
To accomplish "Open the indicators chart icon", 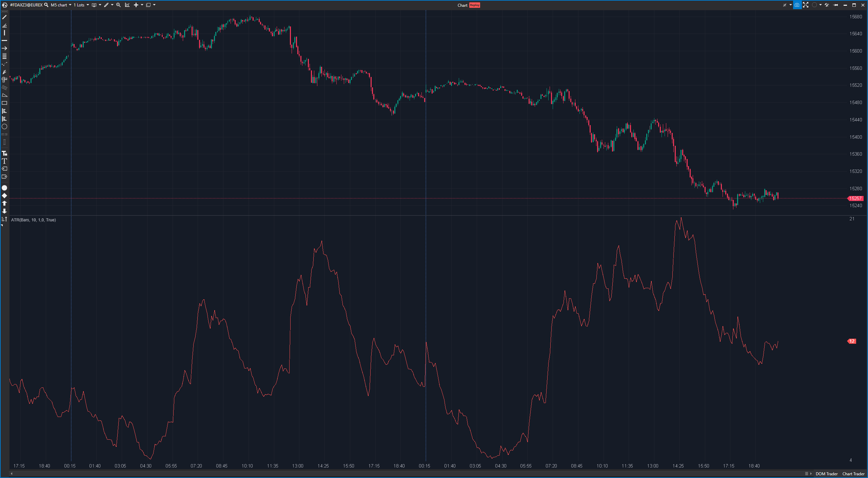I will pos(127,5).
